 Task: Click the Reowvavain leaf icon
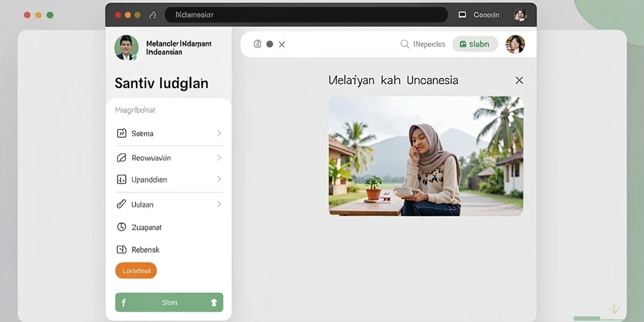121,158
